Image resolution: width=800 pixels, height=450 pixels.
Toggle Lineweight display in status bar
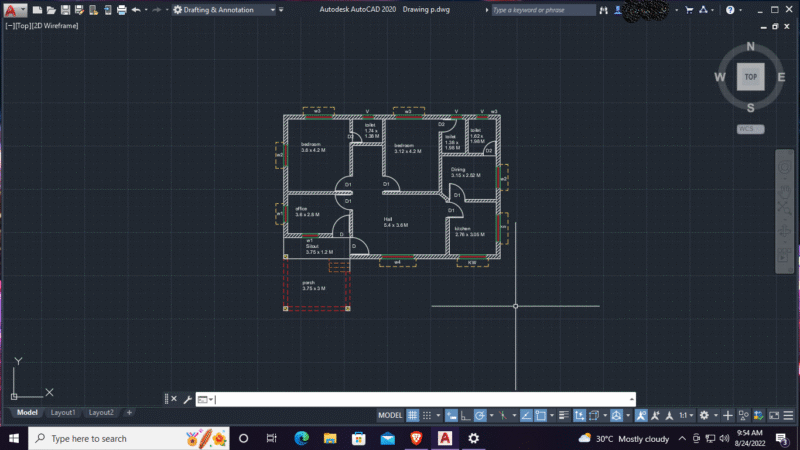point(564,415)
